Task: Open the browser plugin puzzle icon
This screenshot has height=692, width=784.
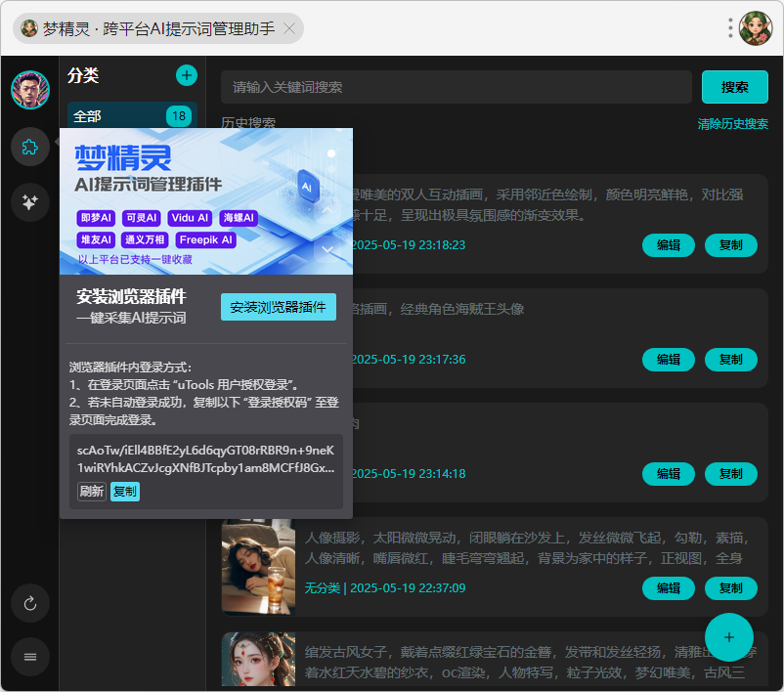Action: (x=30, y=147)
